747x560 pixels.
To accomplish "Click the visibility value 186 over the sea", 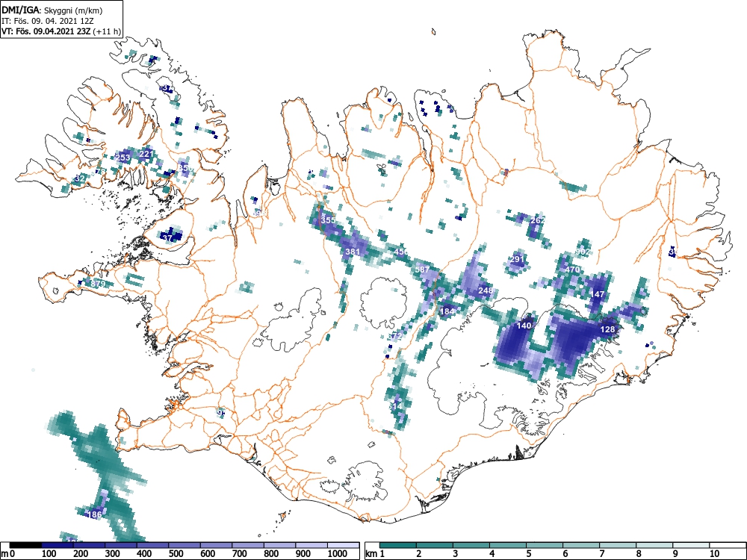I will [95, 514].
